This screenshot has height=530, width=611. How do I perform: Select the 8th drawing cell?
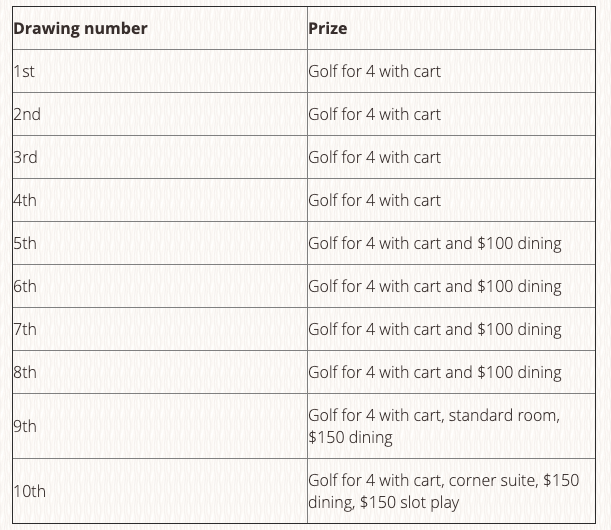tap(160, 372)
